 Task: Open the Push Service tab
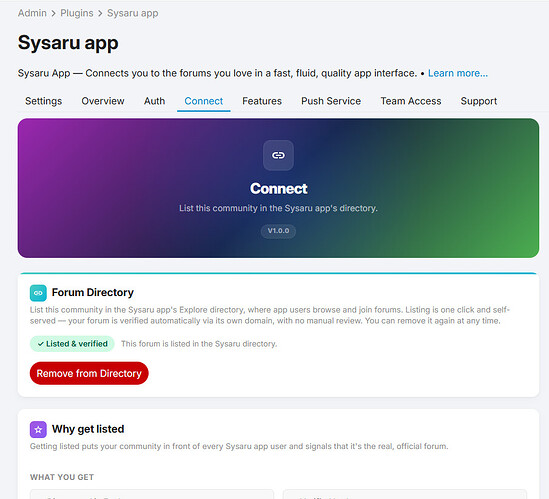(x=331, y=101)
